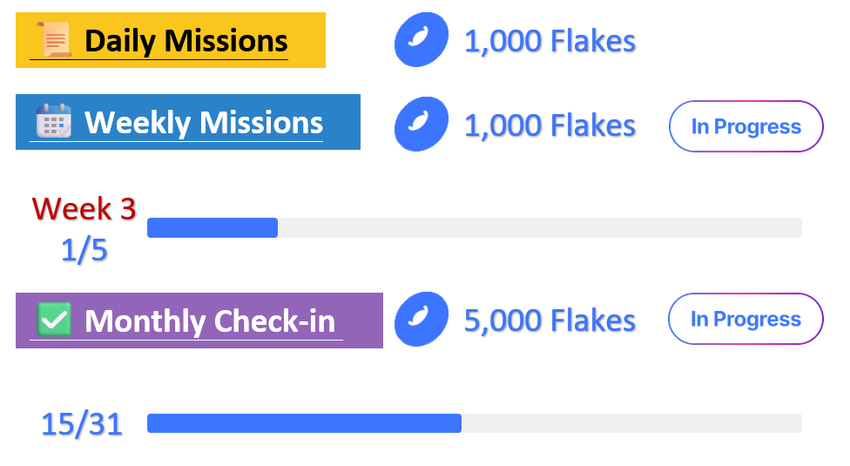The width and height of the screenshot is (850, 466).
Task: Click the 1,000 Flakes reward for Daily Missions
Action: (x=549, y=42)
